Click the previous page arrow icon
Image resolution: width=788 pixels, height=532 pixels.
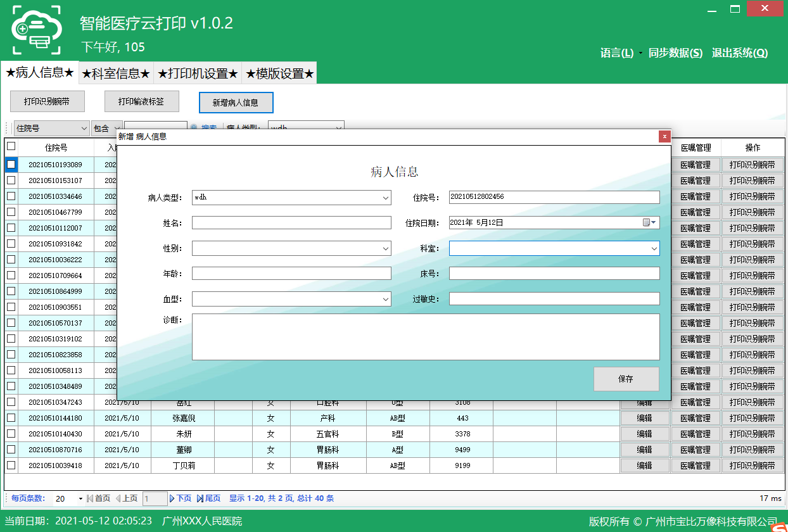coord(118,498)
